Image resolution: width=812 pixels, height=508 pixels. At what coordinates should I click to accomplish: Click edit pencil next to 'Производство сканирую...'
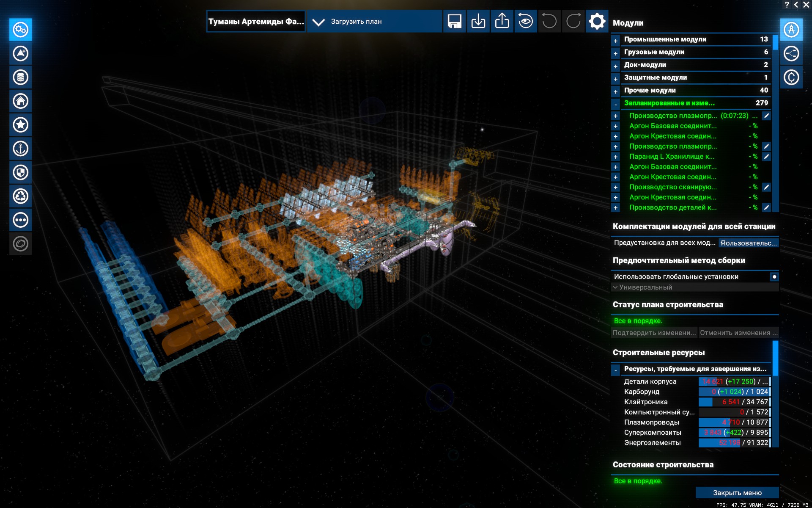[766, 187]
